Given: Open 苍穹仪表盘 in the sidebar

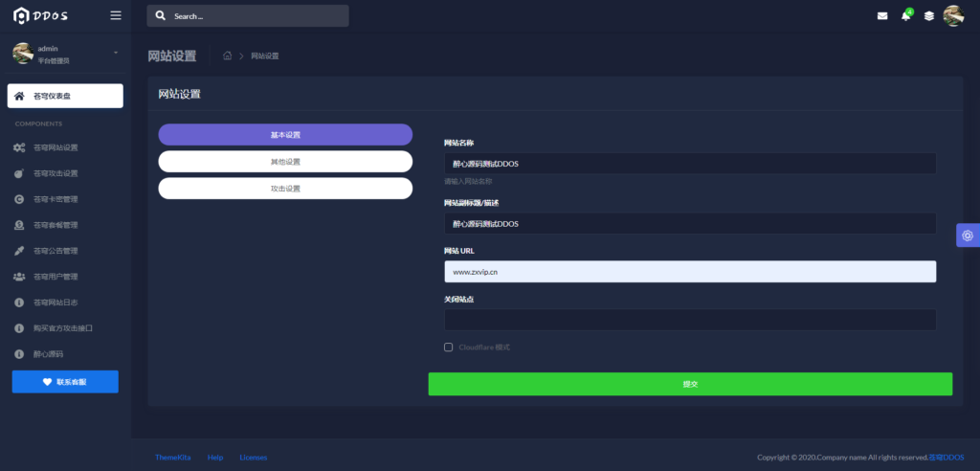Looking at the screenshot, I should pos(65,96).
